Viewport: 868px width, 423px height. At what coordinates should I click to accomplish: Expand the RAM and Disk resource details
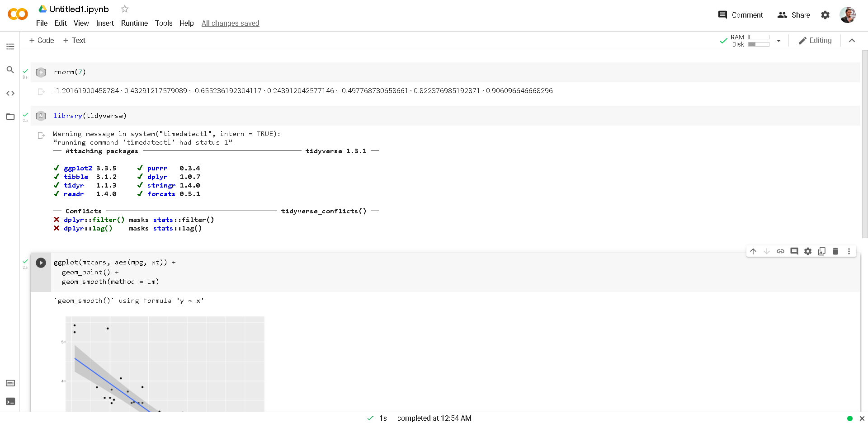point(778,40)
